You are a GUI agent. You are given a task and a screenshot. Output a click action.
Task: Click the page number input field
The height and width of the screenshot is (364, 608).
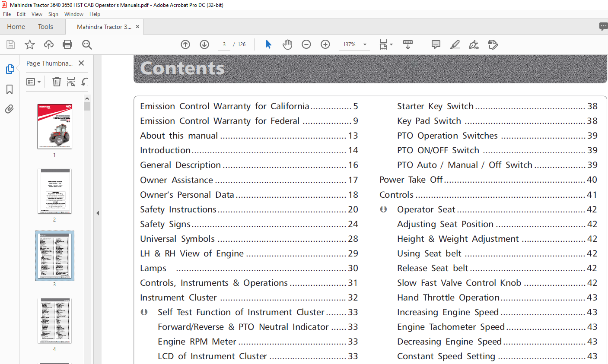coord(224,44)
